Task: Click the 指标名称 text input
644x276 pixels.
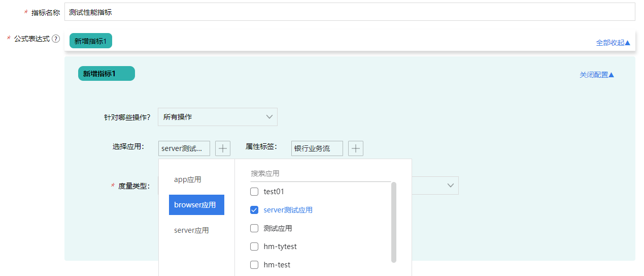Action: tap(349, 12)
